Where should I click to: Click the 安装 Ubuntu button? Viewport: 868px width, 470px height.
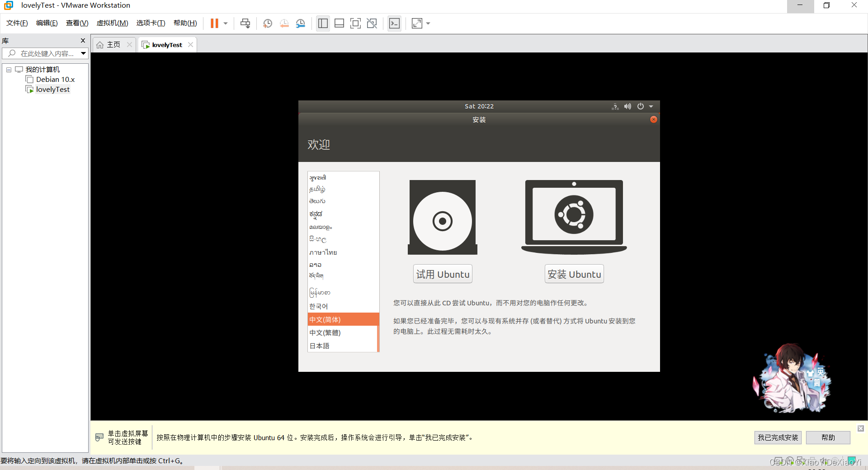tap(574, 274)
